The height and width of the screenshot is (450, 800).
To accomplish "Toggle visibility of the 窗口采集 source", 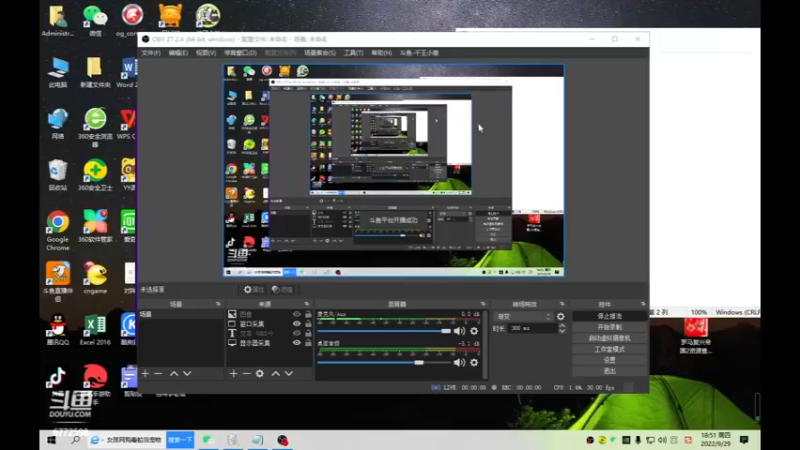I will coord(296,323).
